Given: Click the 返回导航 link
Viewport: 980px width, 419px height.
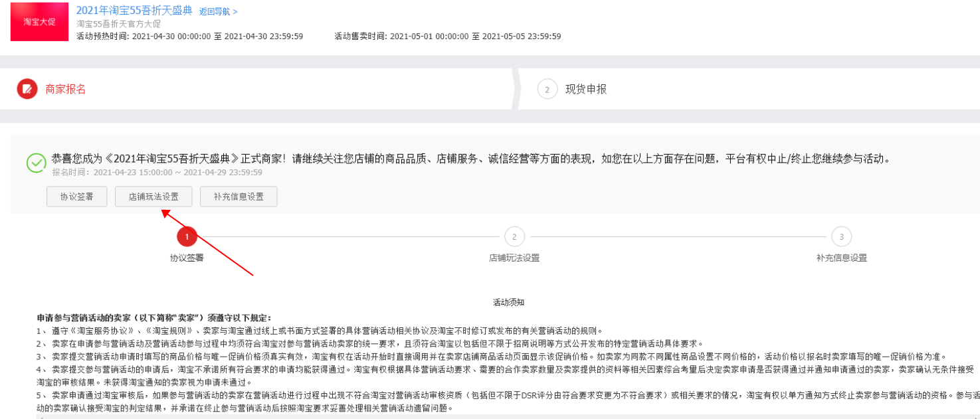Looking at the screenshot, I should click(219, 11).
